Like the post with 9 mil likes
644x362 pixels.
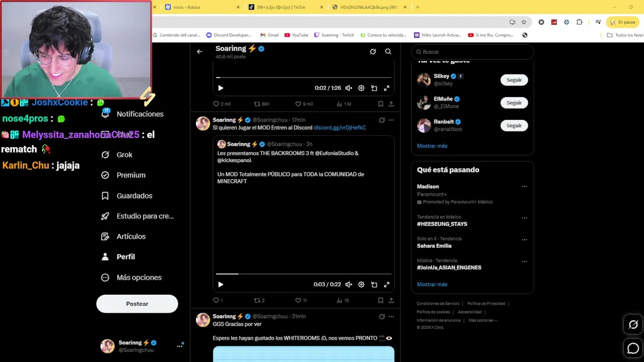(304, 104)
